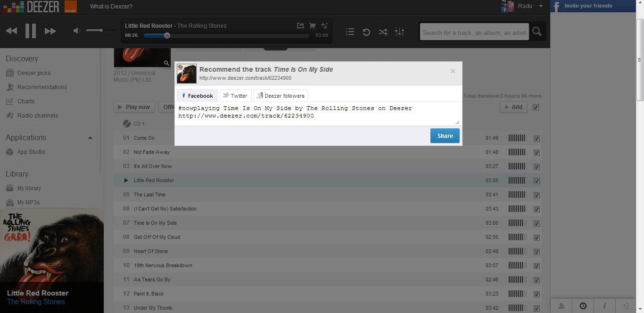This screenshot has width=644, height=313.
Task: Open friends icon in bottom right panel
Action: [561, 306]
